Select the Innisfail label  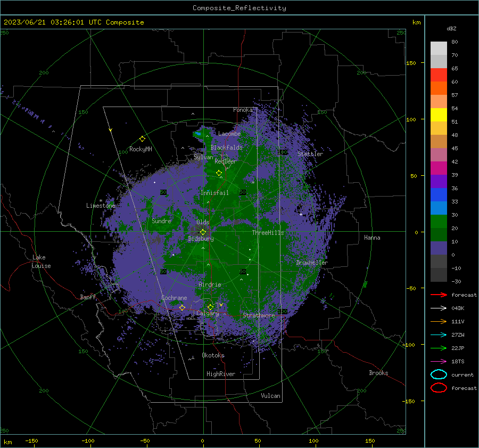(214, 193)
